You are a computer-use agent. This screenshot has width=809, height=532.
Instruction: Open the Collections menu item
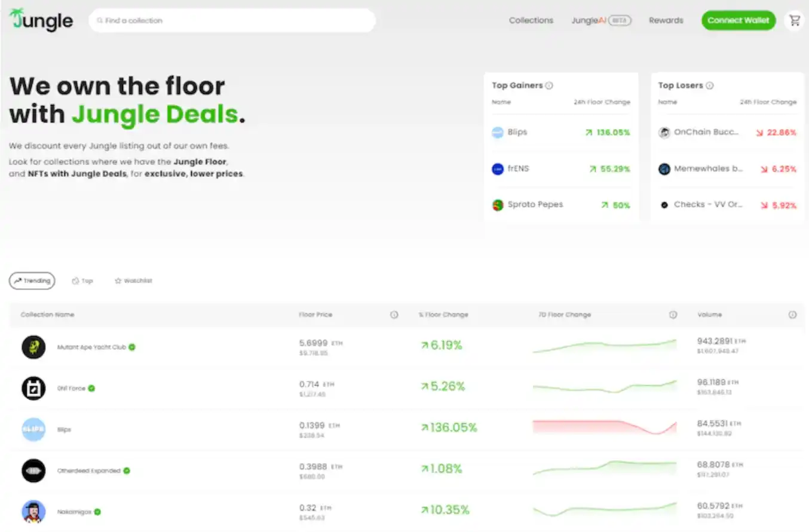(531, 20)
